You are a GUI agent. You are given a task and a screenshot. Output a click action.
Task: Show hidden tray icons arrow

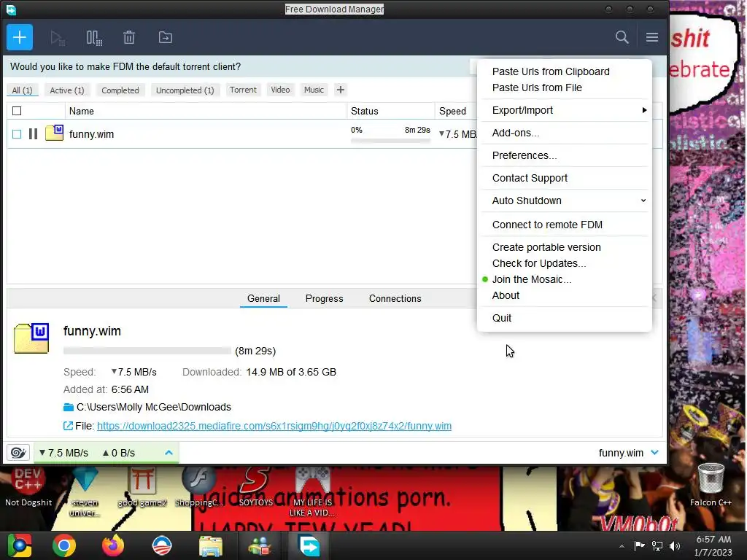pyautogui.click(x=622, y=545)
